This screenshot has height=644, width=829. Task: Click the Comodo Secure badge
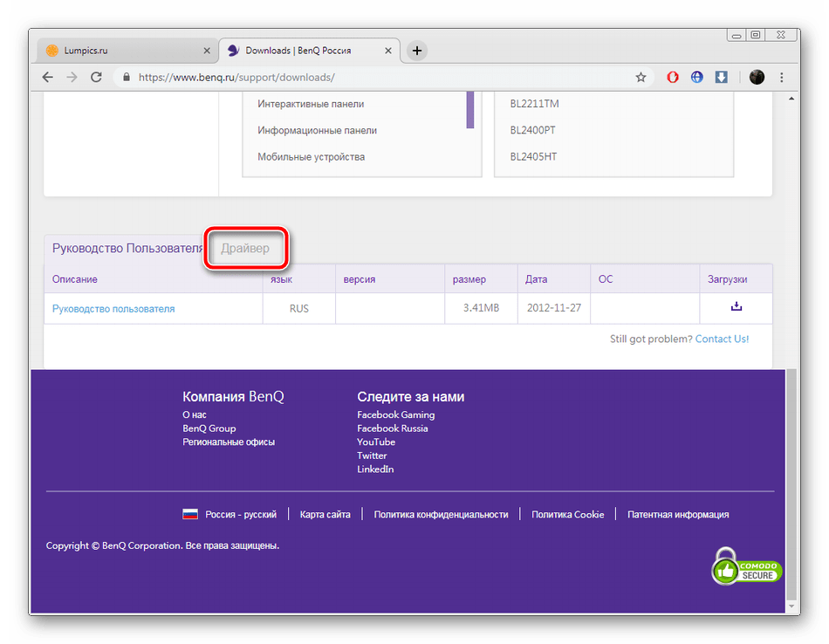coord(746,567)
